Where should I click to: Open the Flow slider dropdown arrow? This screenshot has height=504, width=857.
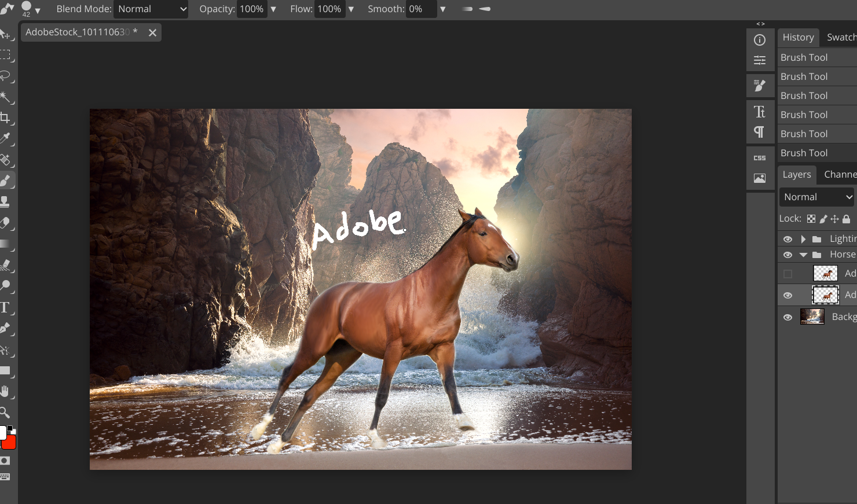tap(351, 9)
